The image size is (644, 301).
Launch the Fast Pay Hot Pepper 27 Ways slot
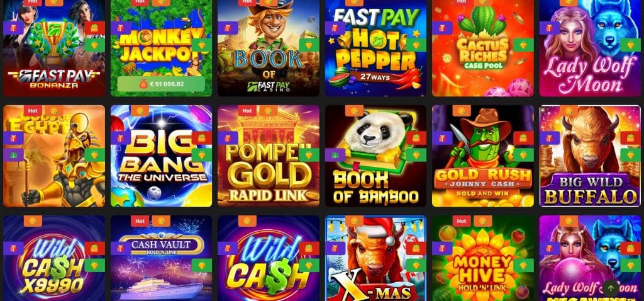click(376, 48)
